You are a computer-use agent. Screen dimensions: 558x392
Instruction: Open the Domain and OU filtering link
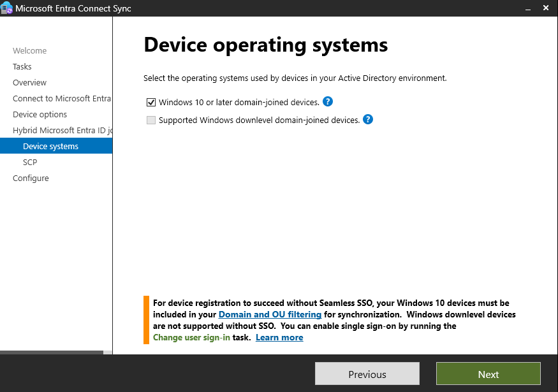tap(270, 315)
